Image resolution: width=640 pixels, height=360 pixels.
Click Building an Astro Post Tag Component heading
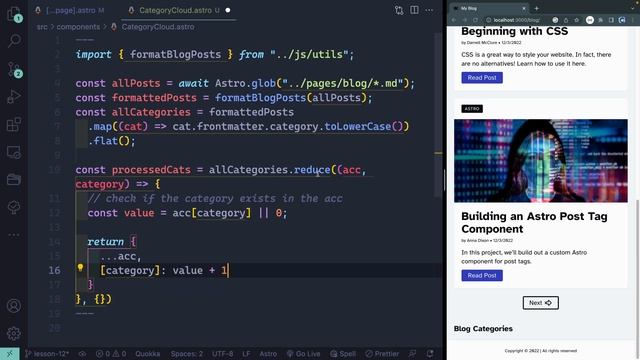point(534,222)
